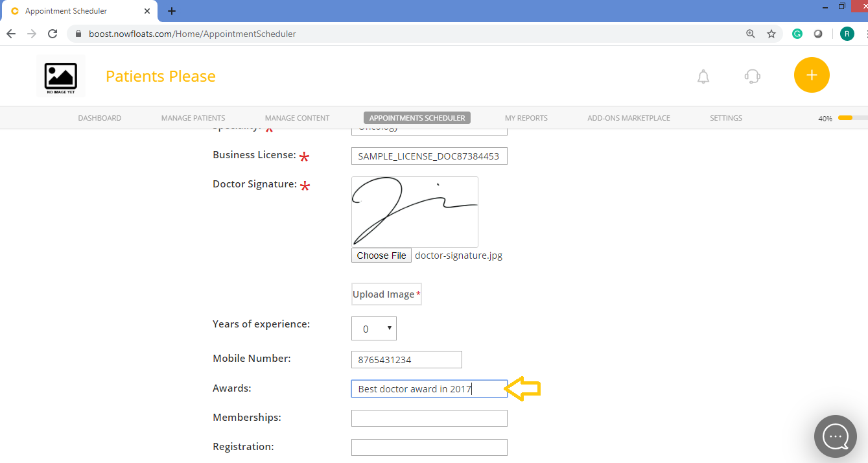Image resolution: width=868 pixels, height=463 pixels.
Task: Bookmark page with star icon
Action: 771,34
